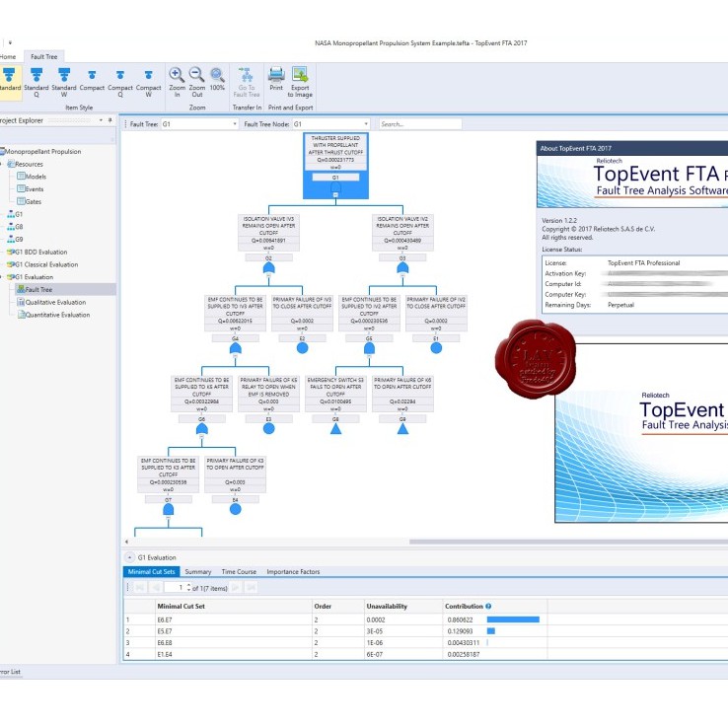728x728 pixels.
Task: Switch to the Home ribbon tab
Action: pyautogui.click(x=8, y=57)
